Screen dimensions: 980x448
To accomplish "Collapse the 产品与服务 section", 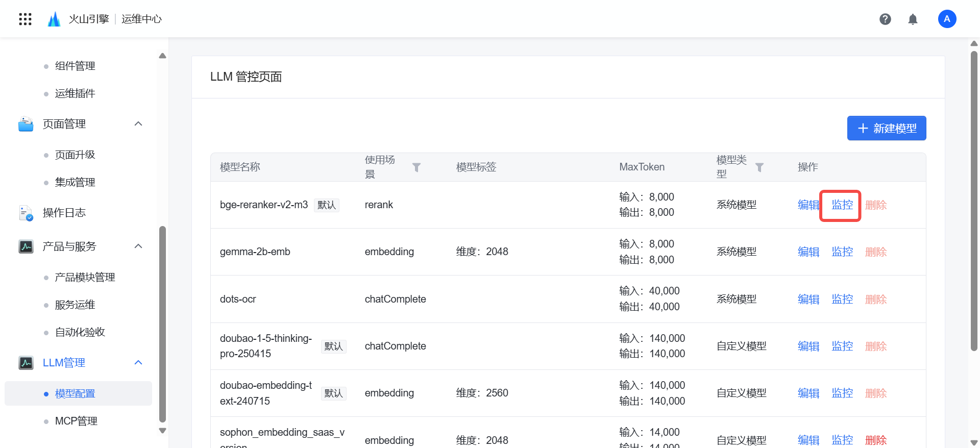I will click(x=138, y=246).
